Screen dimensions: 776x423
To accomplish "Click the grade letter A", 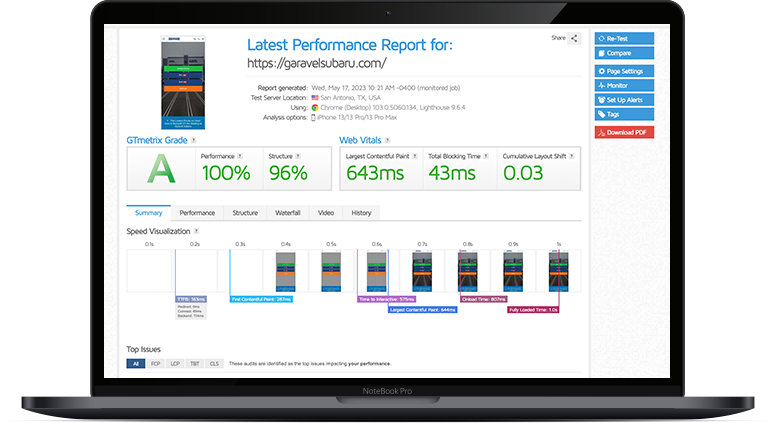I will (x=161, y=170).
